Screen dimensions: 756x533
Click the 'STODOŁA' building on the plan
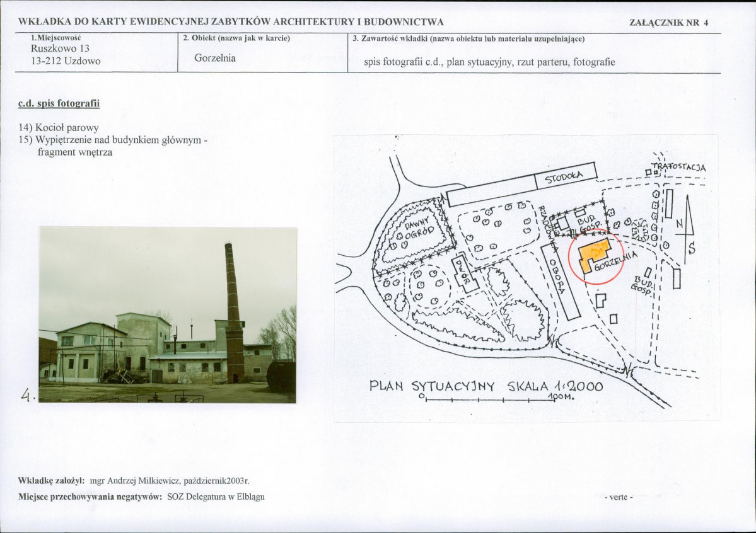coord(566,177)
